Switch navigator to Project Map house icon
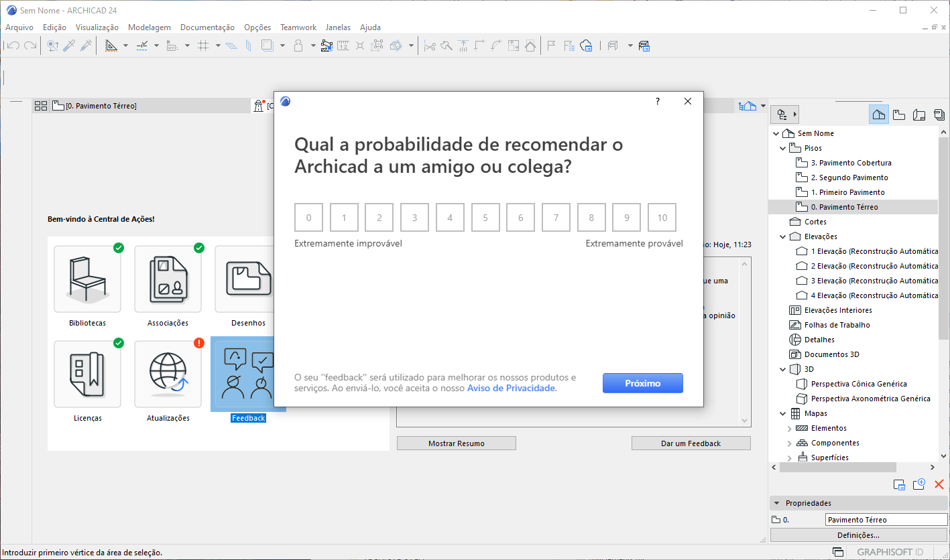This screenshot has width=950, height=560. click(x=879, y=115)
